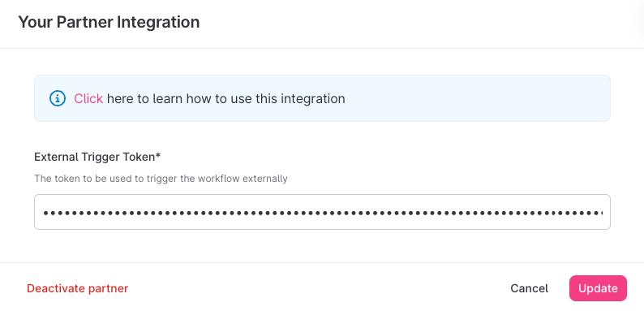Click the Update button
The width and height of the screenshot is (644, 311).
[598, 288]
